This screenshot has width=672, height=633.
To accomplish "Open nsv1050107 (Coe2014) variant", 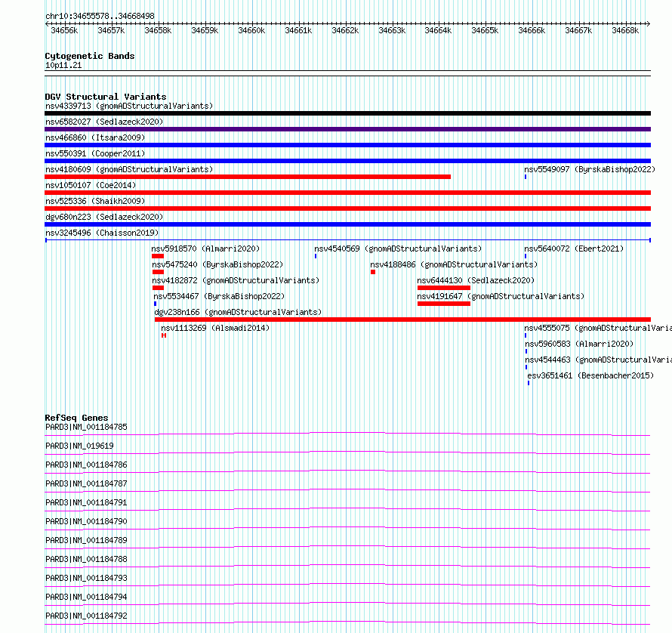I will [x=91, y=185].
